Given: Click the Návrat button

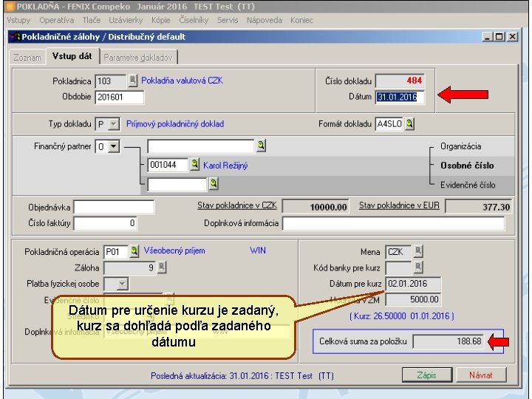Looking at the screenshot, I should [481, 375].
